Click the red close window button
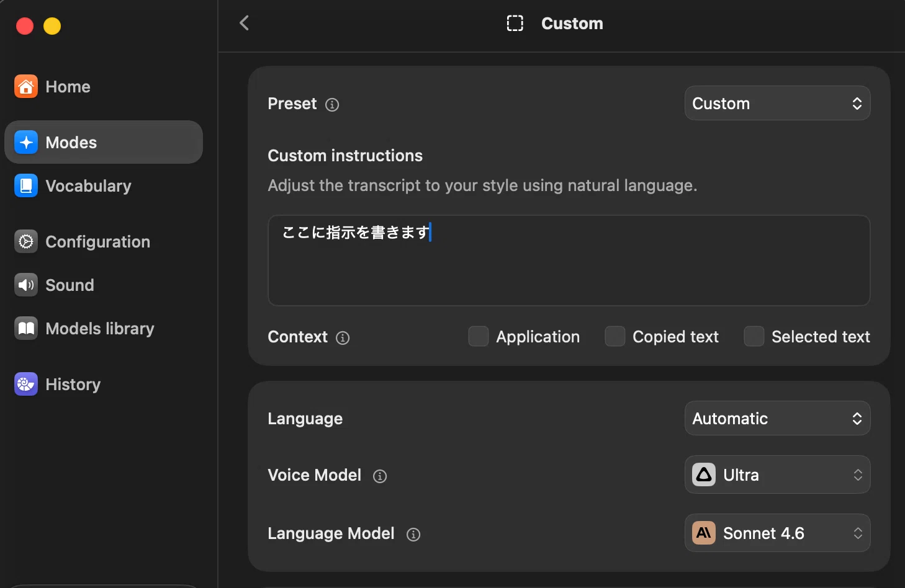905x588 pixels. (x=25, y=26)
